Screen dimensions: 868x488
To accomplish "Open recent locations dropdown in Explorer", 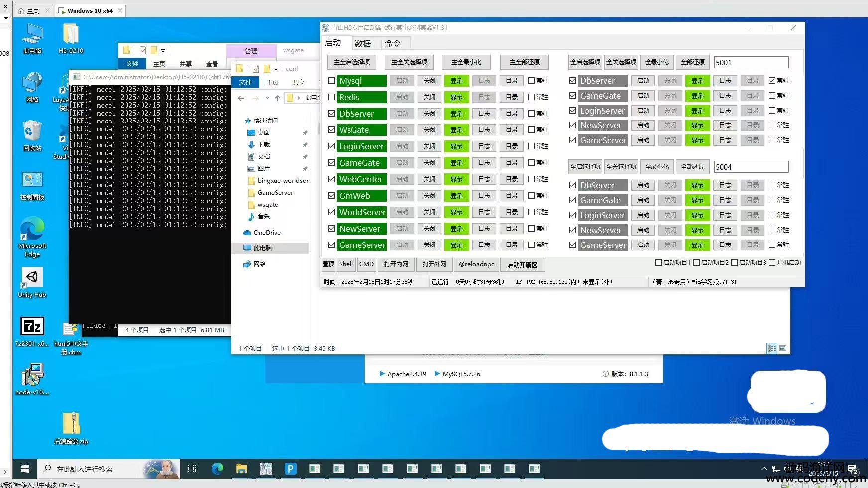I will point(267,98).
